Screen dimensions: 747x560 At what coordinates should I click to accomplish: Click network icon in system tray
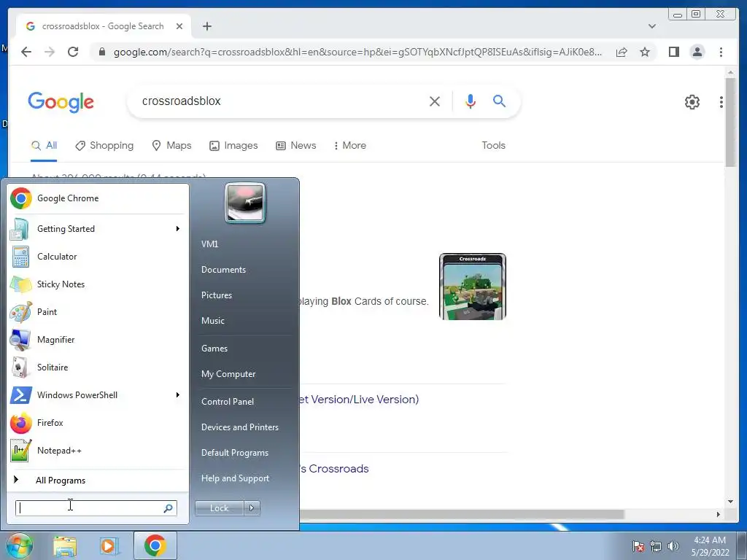(656, 546)
